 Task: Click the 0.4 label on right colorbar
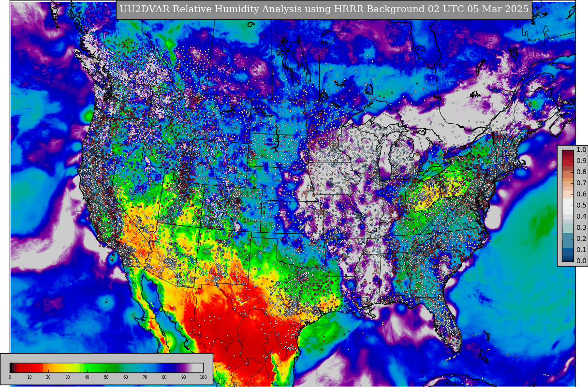(581, 216)
